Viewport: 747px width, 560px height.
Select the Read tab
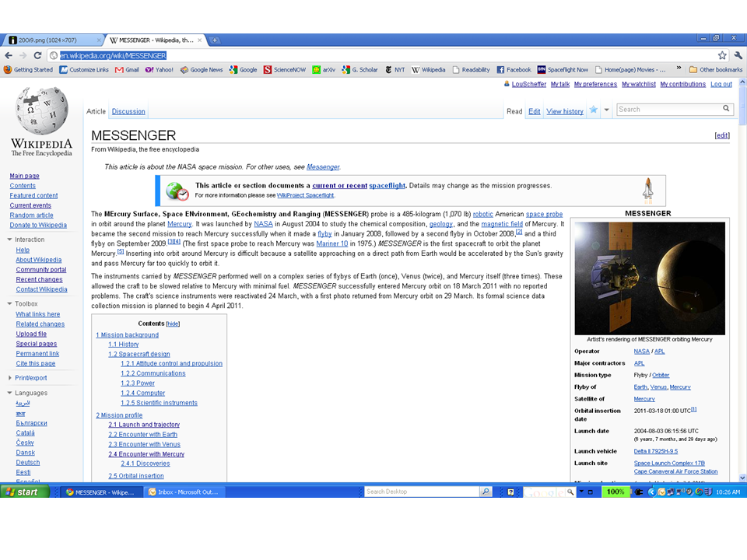[x=514, y=111]
